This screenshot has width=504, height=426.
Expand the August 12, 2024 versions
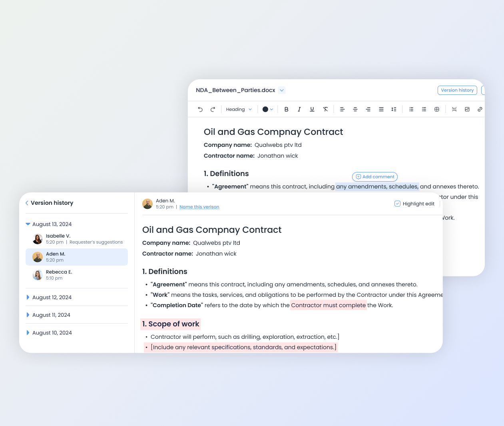(28, 297)
